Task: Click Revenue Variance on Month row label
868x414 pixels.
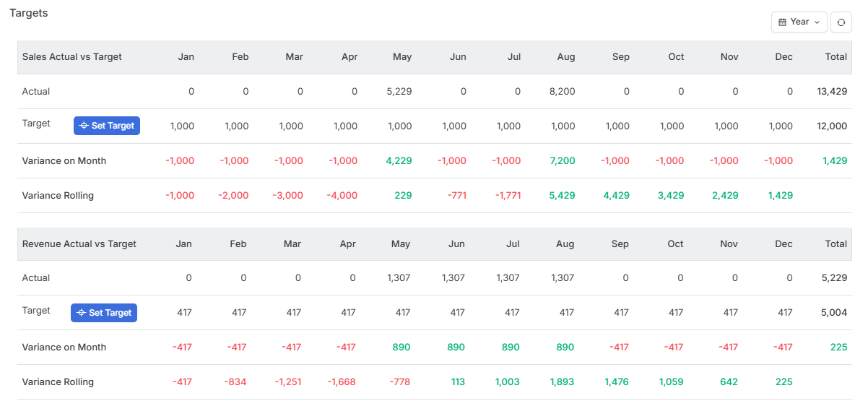Action: click(64, 348)
